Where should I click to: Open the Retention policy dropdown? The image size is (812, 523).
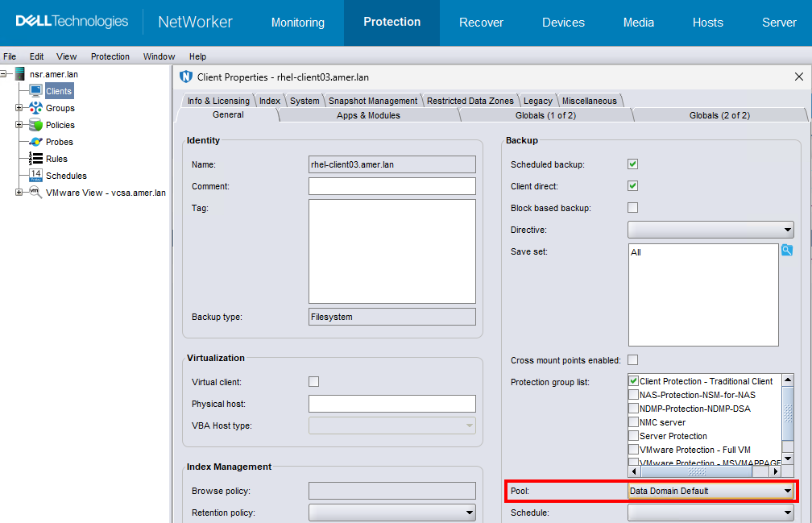point(392,513)
